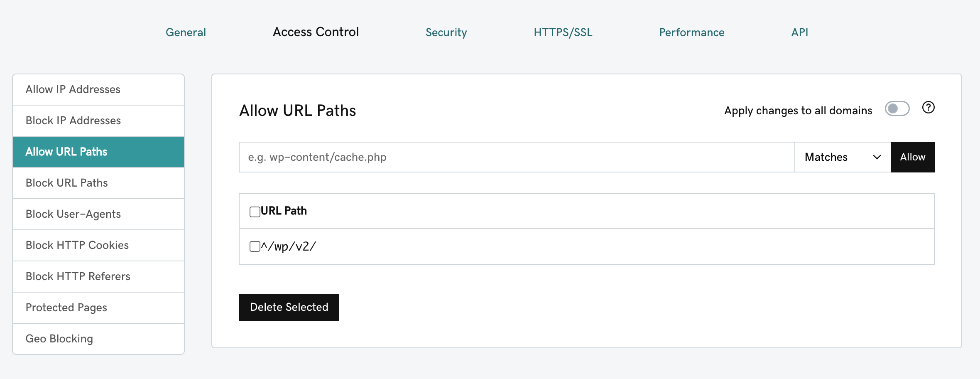Open the Matches dropdown
This screenshot has width=980, height=379.
(x=842, y=157)
